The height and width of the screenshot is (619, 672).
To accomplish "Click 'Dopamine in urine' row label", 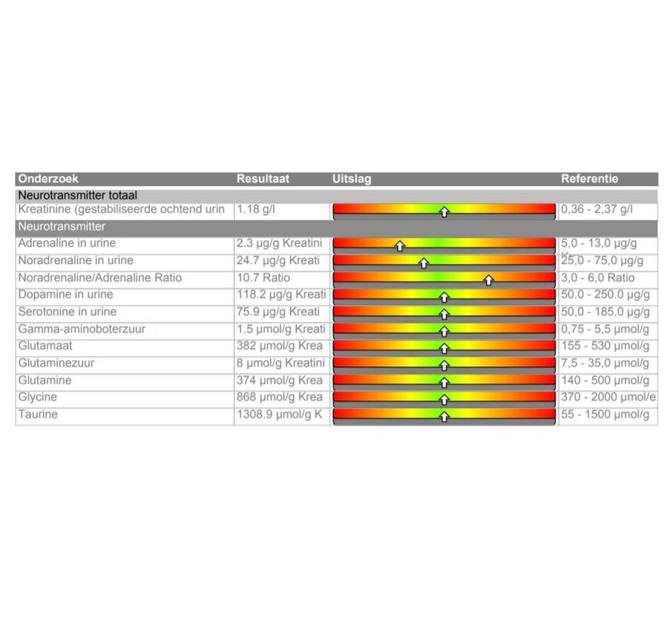I will 66,294.
